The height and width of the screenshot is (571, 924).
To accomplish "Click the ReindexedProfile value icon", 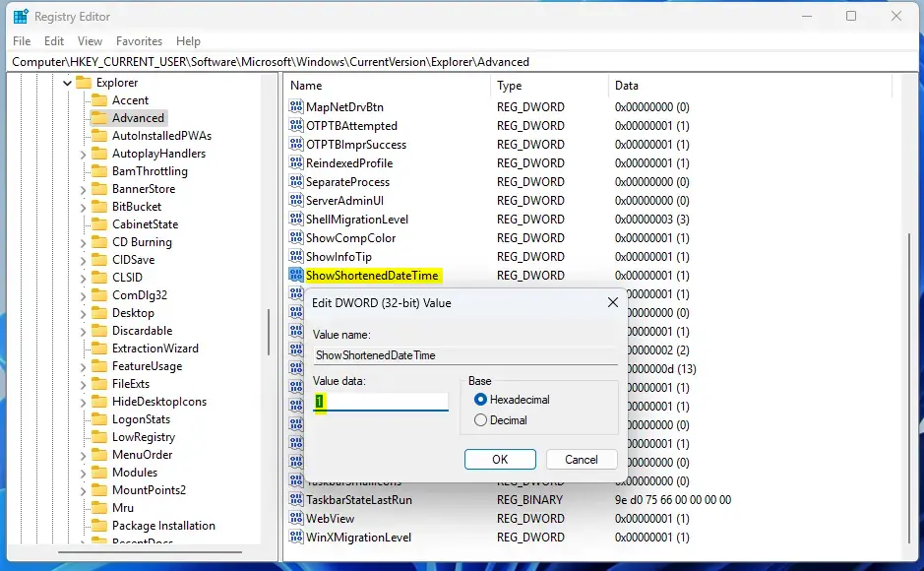I will pos(296,163).
